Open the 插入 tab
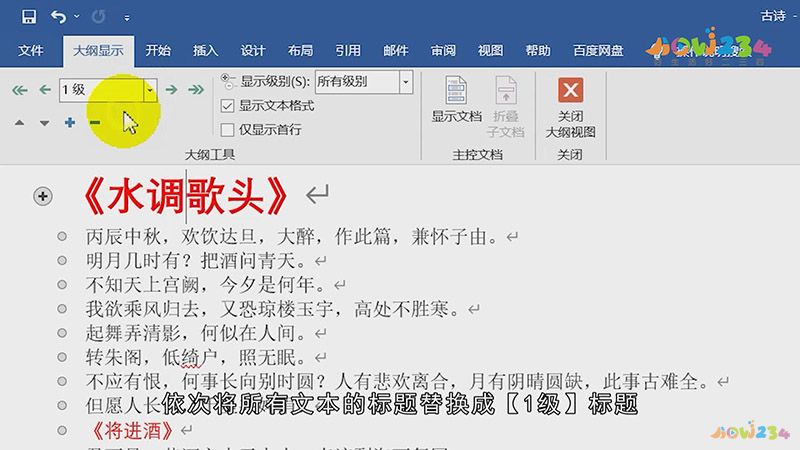800x450 pixels. pyautogui.click(x=206, y=51)
